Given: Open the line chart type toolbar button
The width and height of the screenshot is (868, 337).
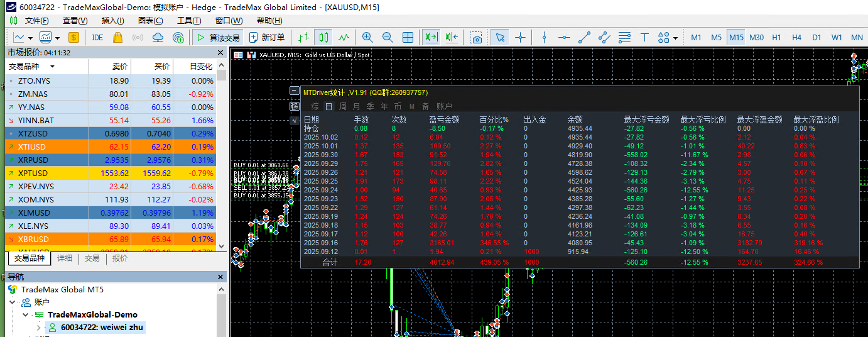Looking at the screenshot, I should tap(19, 38).
